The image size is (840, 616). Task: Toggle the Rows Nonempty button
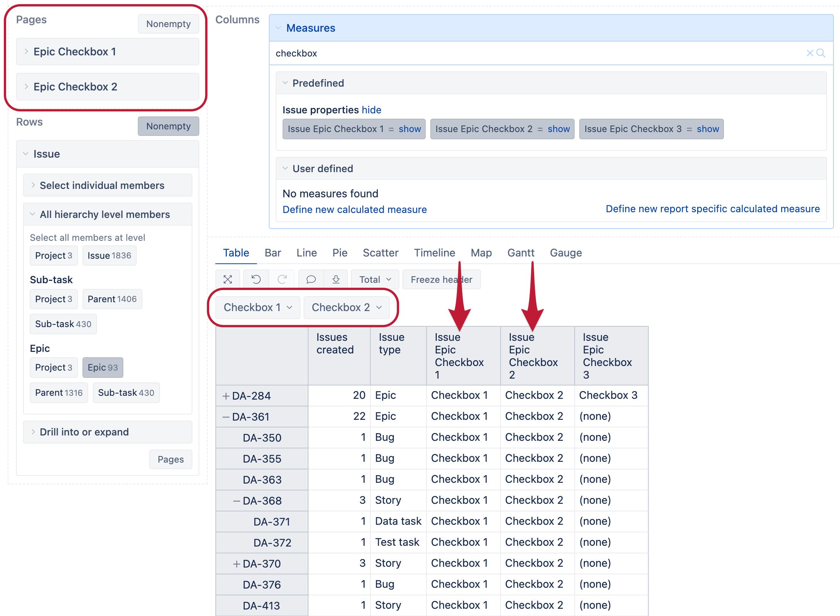click(168, 126)
